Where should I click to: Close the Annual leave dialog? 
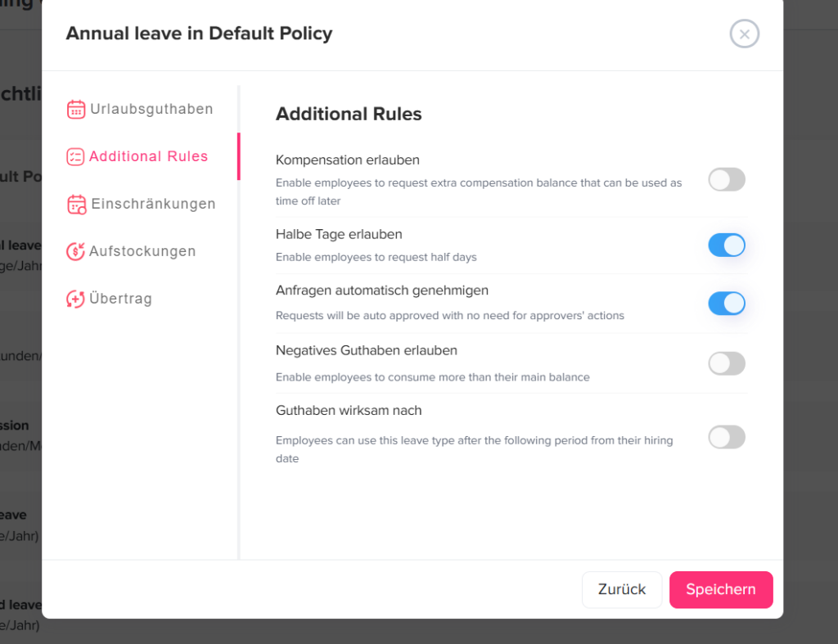744,34
